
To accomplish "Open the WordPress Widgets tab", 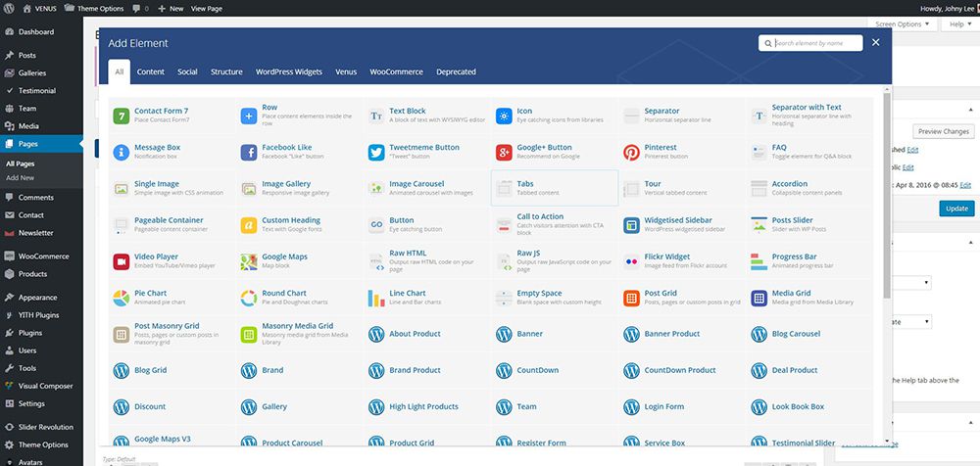I will pos(289,71).
